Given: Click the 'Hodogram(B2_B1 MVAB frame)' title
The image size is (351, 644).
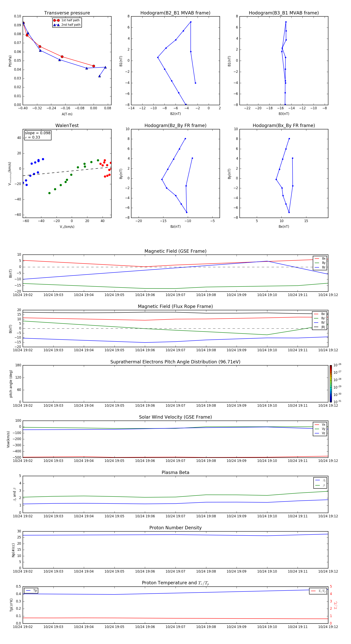Looking at the screenshot, I should click(175, 13).
